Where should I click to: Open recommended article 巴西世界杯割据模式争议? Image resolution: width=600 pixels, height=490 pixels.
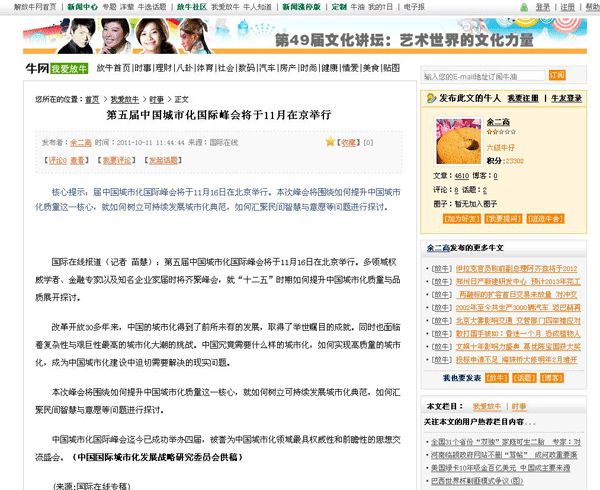477,481
